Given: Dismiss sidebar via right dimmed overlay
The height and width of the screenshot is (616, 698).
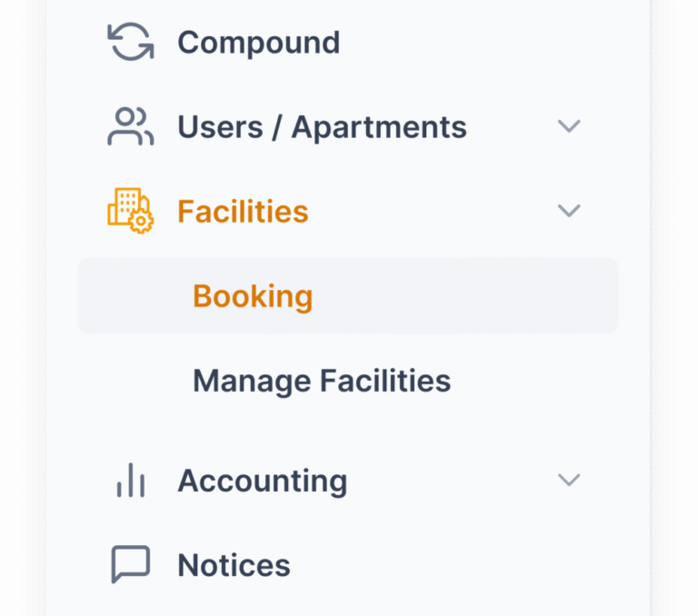Looking at the screenshot, I should [675, 309].
